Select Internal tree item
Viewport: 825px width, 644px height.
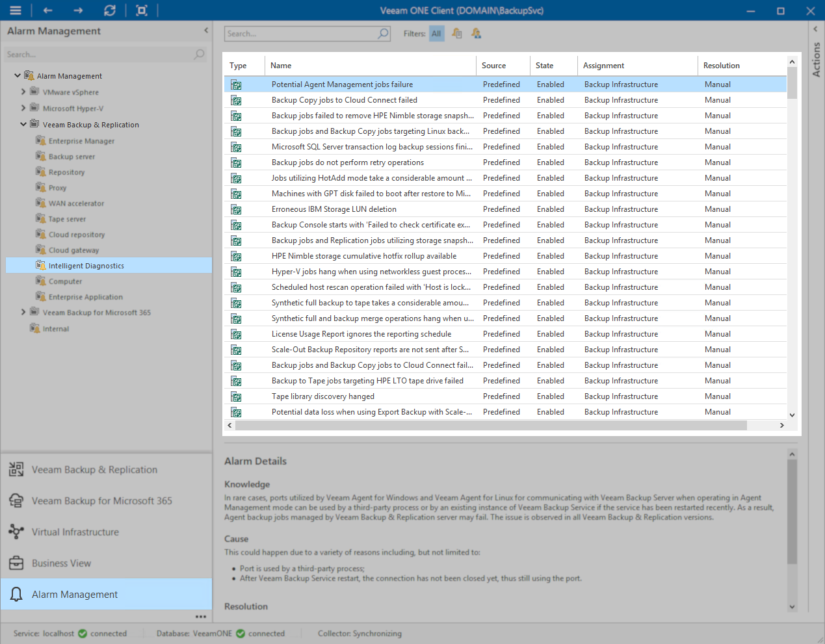[x=55, y=329]
